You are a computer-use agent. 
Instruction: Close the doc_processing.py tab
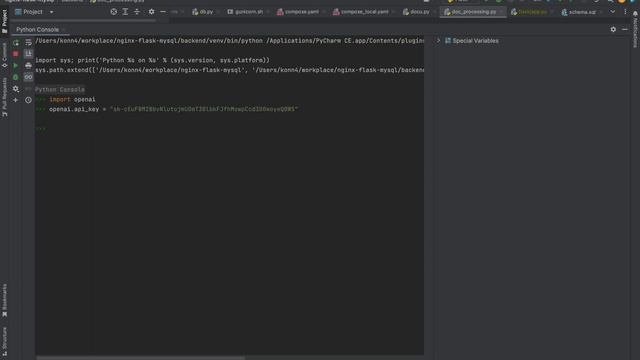pos(501,12)
